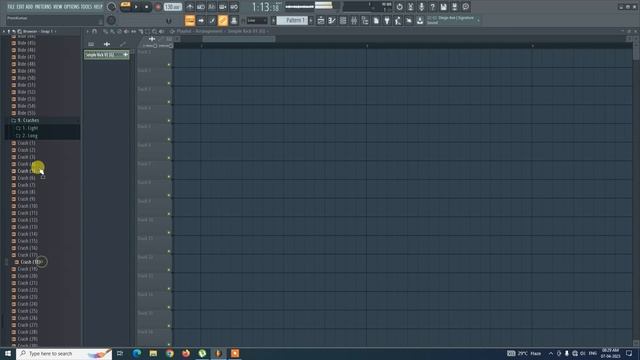Open the OPTIONS menu

pos(71,7)
